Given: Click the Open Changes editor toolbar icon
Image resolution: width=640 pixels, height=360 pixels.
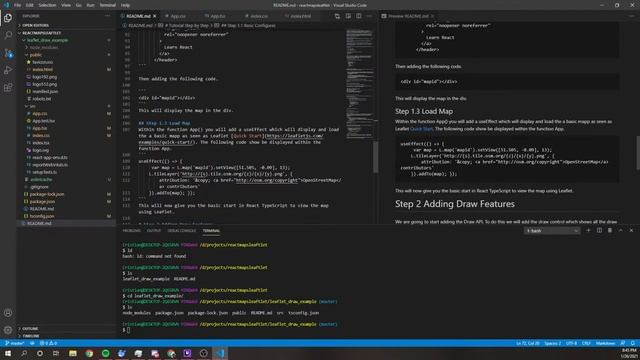Looking at the screenshot, I should click(337, 16).
